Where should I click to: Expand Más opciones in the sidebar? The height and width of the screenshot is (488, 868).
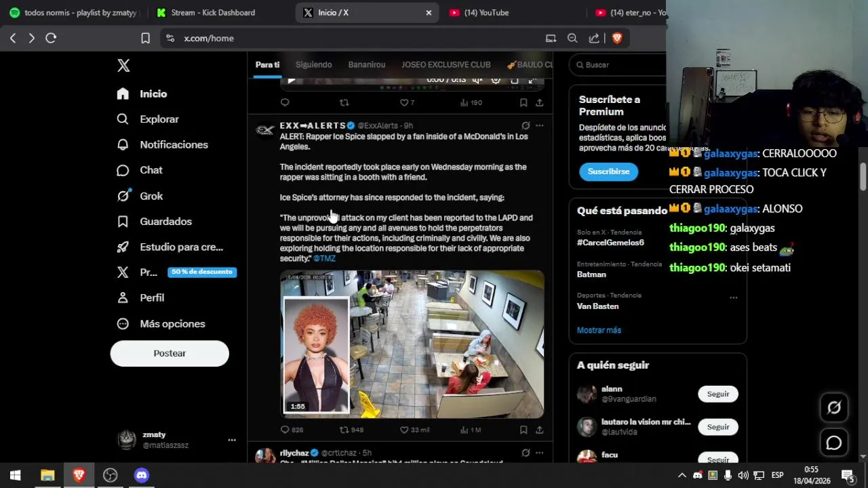pyautogui.click(x=161, y=324)
